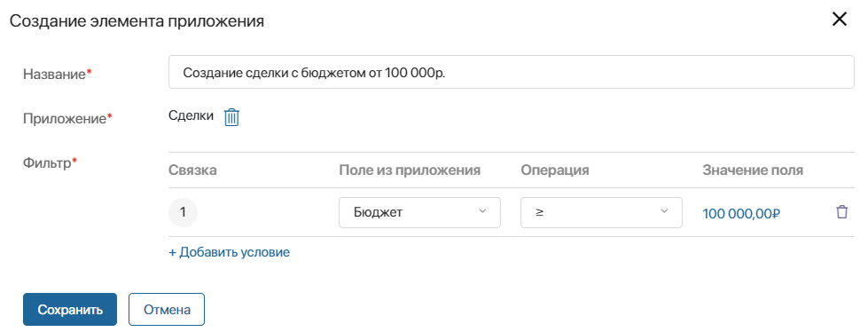Add a new condition with Добавить условие
The height and width of the screenshot is (332, 868).
pyautogui.click(x=229, y=252)
